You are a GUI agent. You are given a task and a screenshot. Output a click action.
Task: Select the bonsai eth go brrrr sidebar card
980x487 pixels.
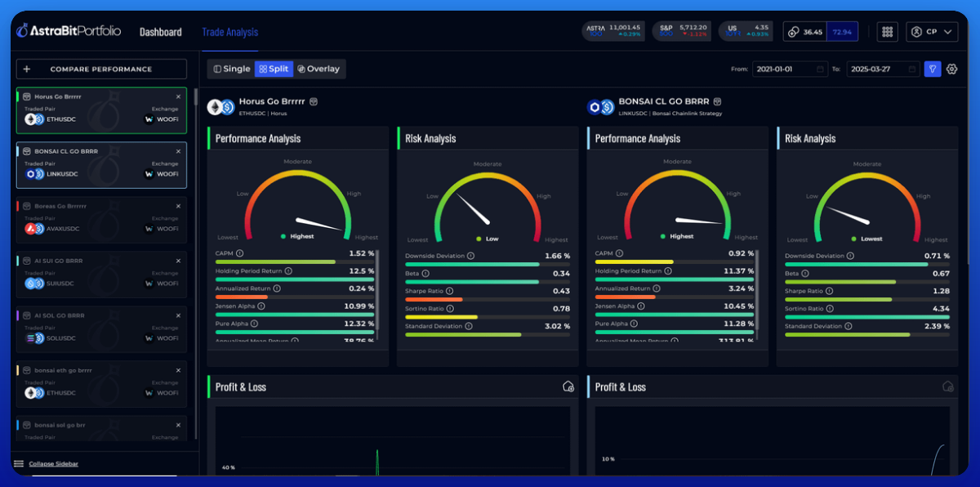click(x=101, y=384)
